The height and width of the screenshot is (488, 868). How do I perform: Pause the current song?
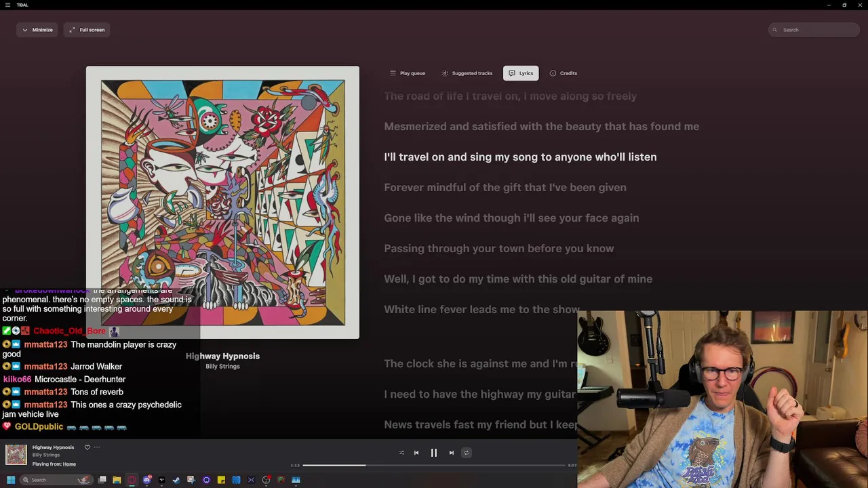coord(434,453)
